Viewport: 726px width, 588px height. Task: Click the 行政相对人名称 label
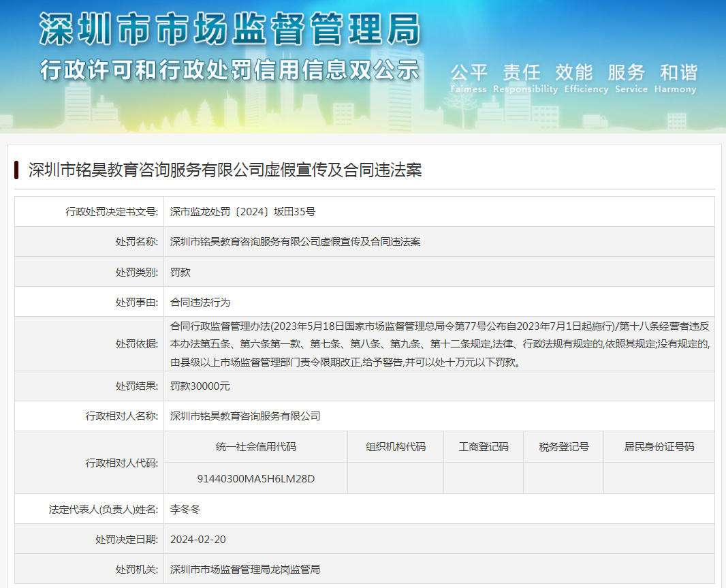122,416
